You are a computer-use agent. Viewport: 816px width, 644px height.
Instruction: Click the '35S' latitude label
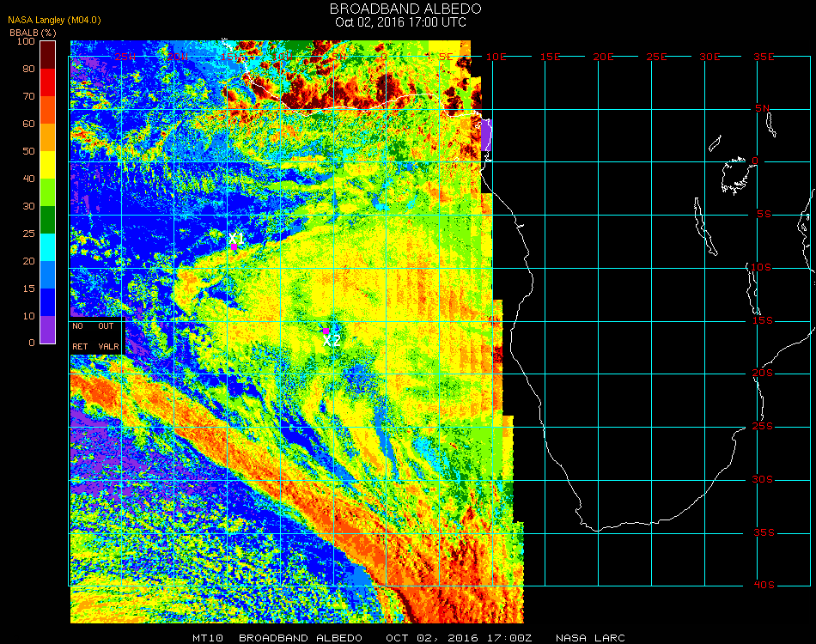(x=764, y=532)
